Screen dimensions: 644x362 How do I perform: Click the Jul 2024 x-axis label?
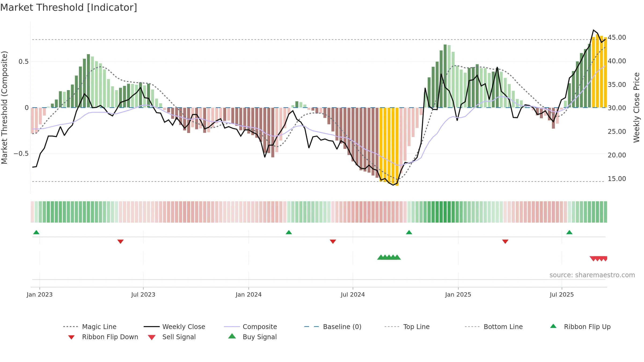353,294
